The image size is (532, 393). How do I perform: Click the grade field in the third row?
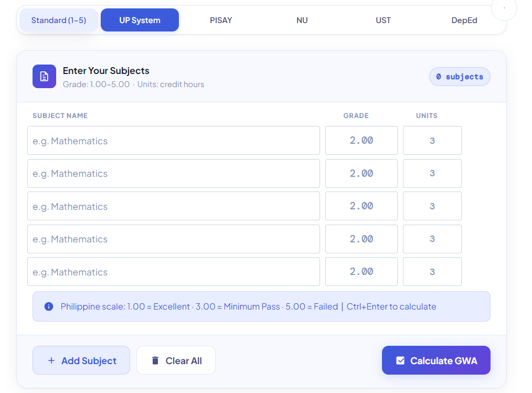click(x=361, y=206)
